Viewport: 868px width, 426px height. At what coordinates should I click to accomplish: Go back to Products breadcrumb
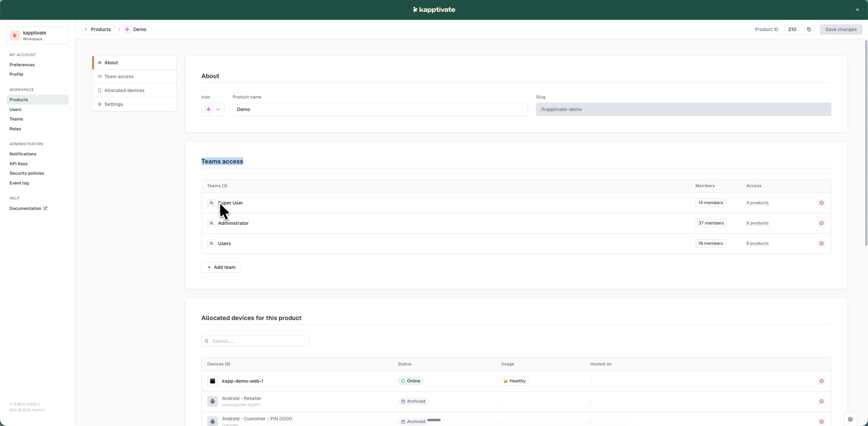click(98, 29)
